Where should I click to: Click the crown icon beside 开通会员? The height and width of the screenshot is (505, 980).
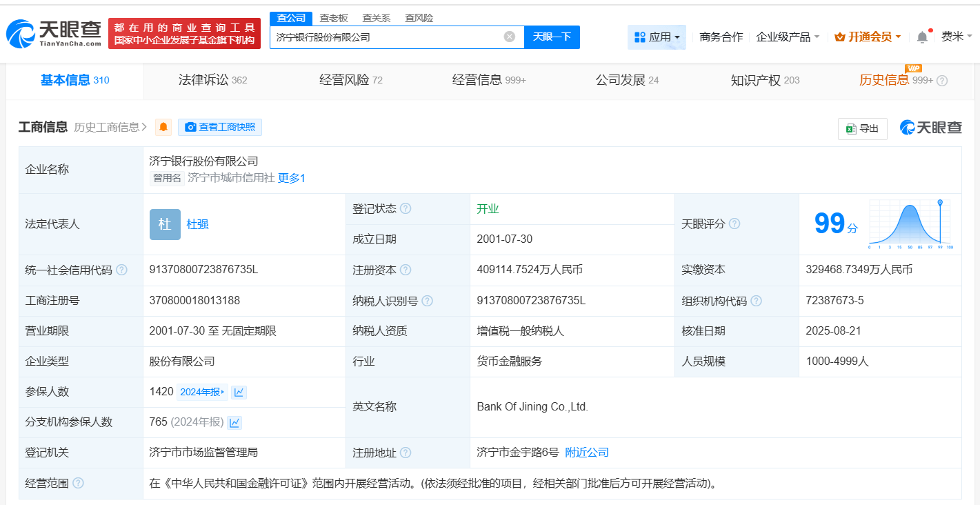839,35
